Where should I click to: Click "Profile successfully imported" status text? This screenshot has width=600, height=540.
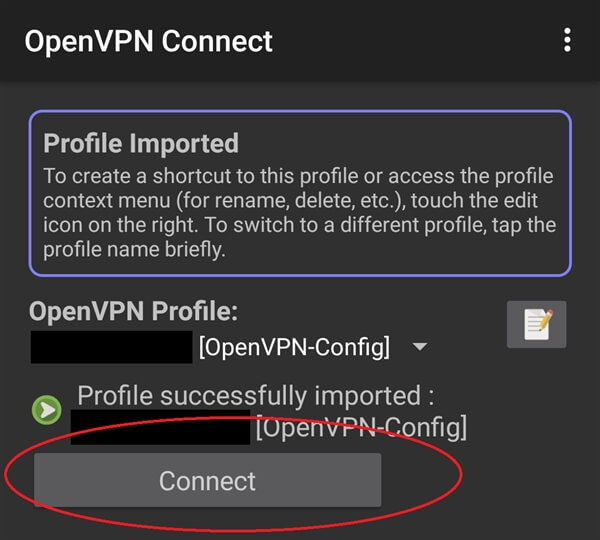[255, 395]
